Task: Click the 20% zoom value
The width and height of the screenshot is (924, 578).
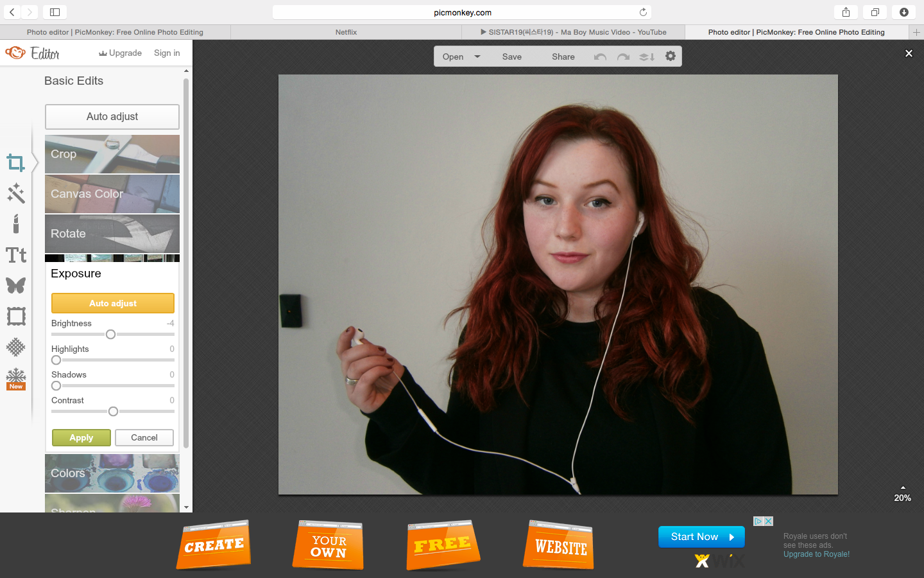Action: pos(903,498)
